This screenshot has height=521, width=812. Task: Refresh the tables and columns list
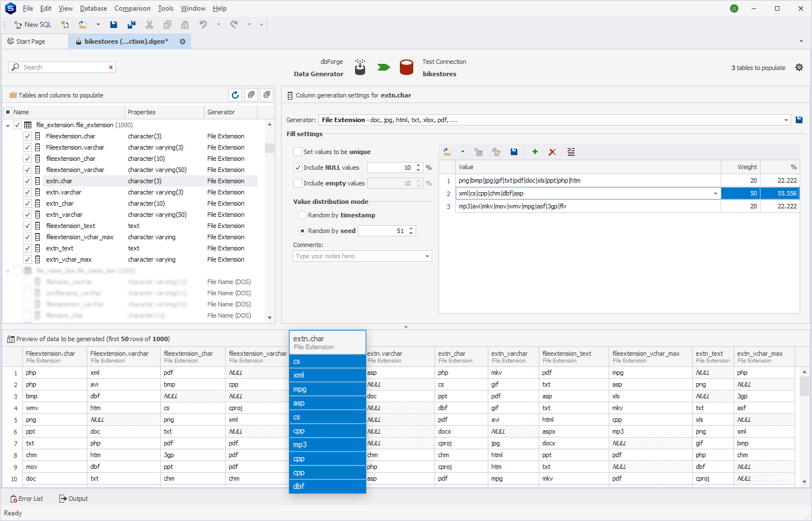tap(235, 95)
